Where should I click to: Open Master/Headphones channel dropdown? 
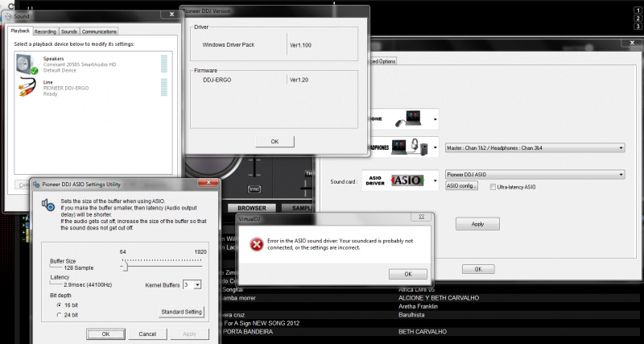[x=535, y=148]
